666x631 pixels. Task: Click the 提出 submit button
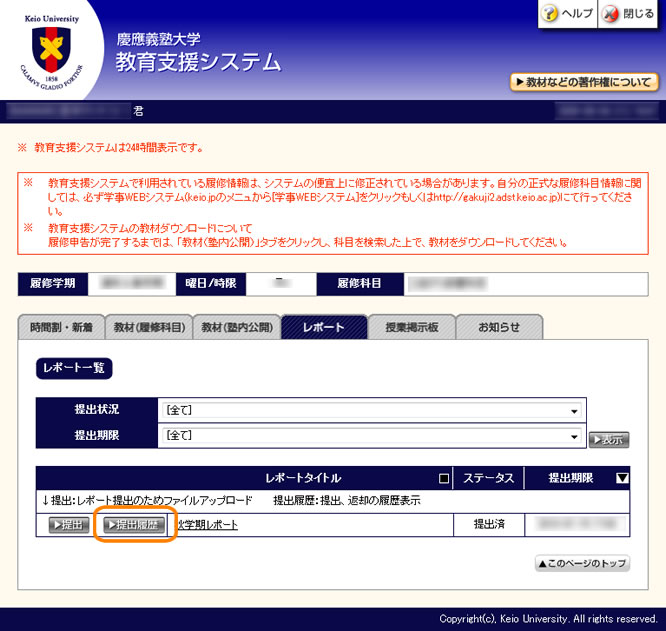68,525
